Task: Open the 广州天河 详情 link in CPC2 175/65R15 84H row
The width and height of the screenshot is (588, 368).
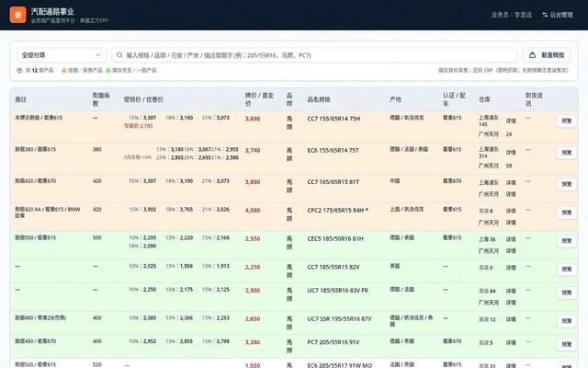Action: tap(511, 223)
